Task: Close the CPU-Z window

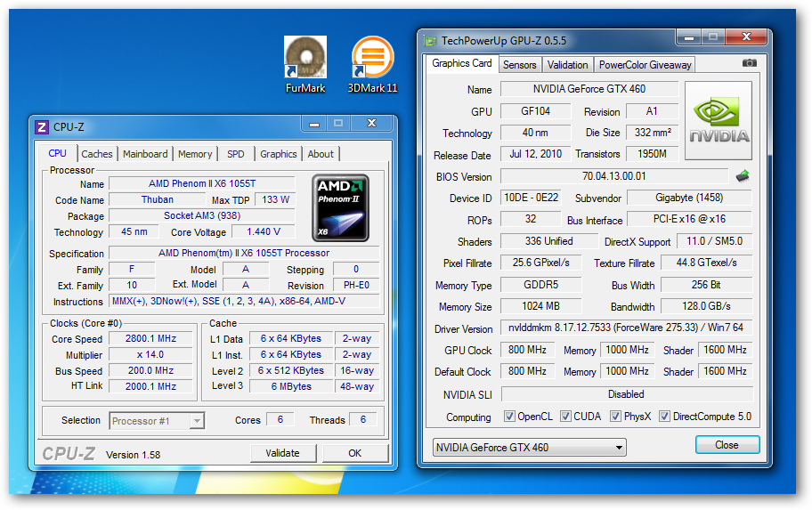Action: pos(371,123)
